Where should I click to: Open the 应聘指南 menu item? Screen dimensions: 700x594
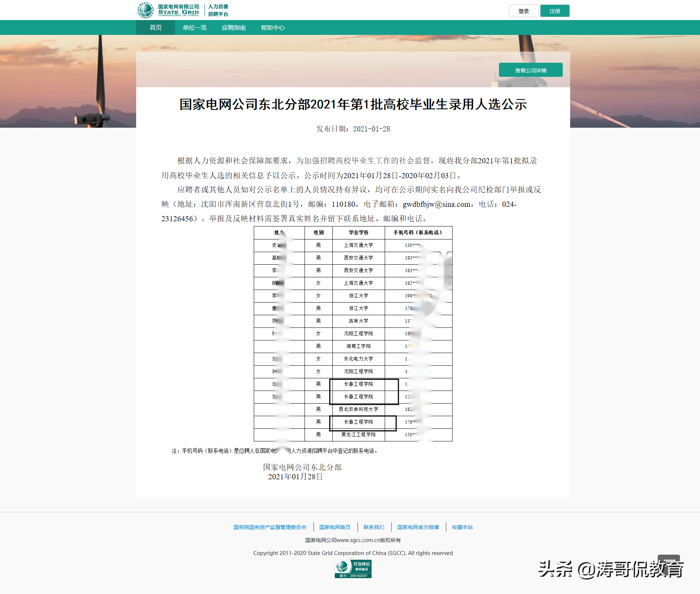[x=234, y=27]
